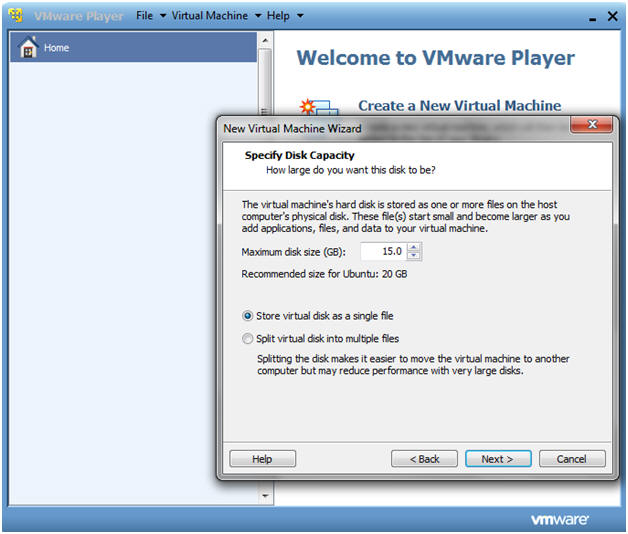Open the File menu

[x=144, y=16]
